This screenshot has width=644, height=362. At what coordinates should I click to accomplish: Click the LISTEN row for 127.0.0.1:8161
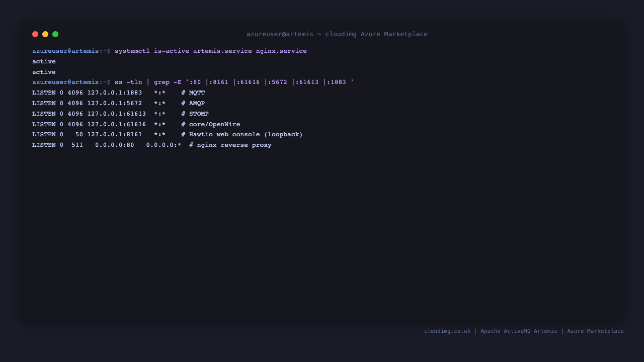[x=168, y=135]
